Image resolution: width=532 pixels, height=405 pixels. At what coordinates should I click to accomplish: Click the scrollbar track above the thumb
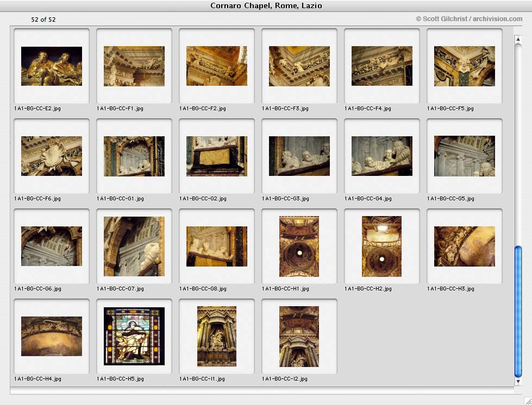[518, 145]
